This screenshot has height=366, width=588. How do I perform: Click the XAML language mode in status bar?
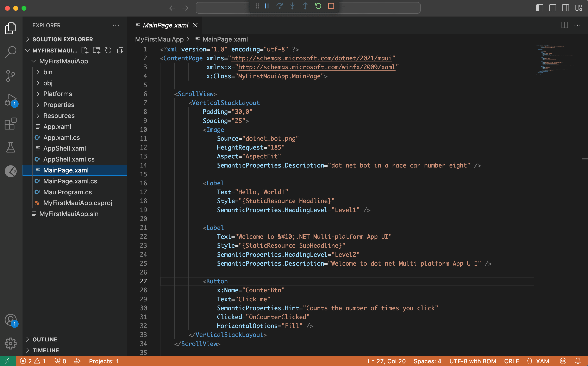tap(544, 361)
